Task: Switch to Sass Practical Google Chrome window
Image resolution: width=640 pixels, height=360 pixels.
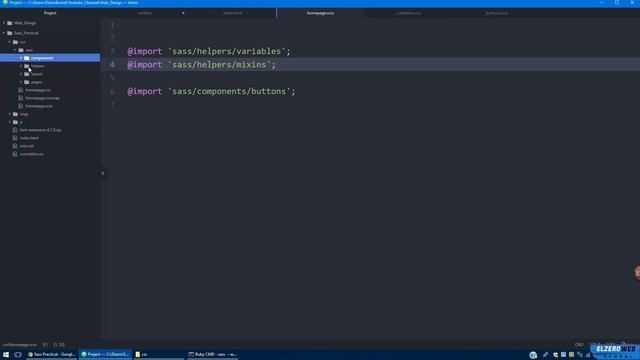Action: (x=51, y=354)
